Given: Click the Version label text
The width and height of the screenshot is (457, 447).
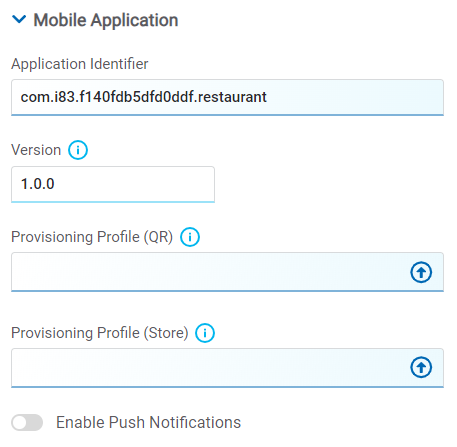Looking at the screenshot, I should 36,150.
